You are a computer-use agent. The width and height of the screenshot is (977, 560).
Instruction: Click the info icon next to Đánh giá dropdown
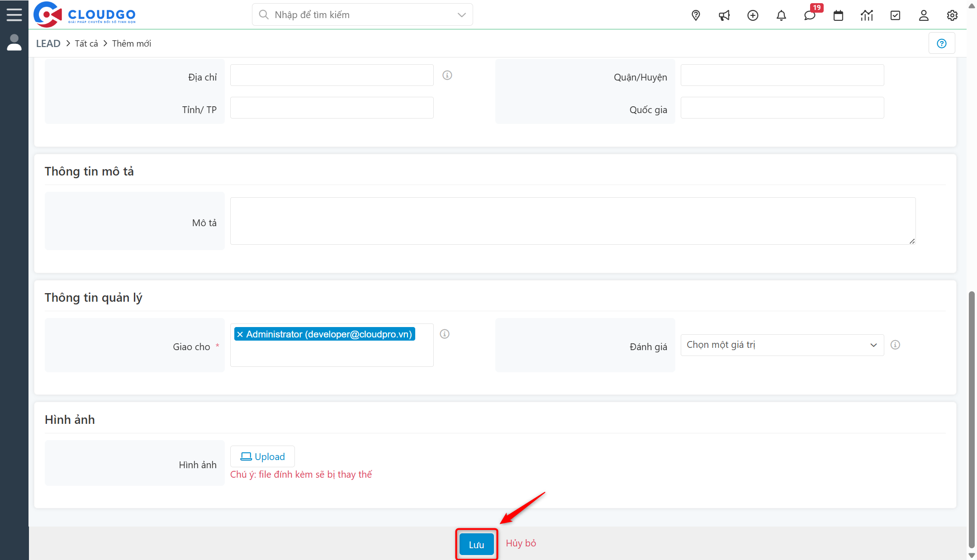pyautogui.click(x=895, y=345)
